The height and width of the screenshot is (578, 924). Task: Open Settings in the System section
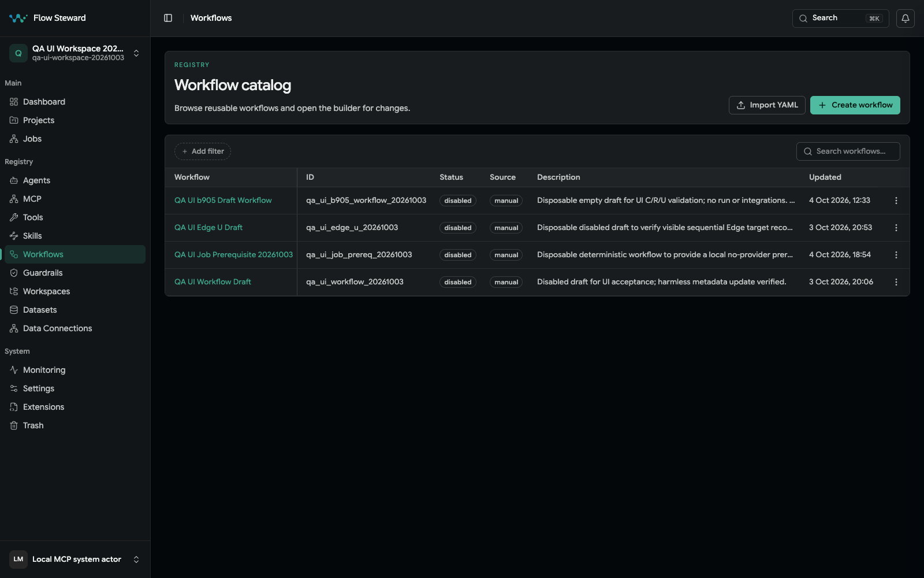(75, 388)
